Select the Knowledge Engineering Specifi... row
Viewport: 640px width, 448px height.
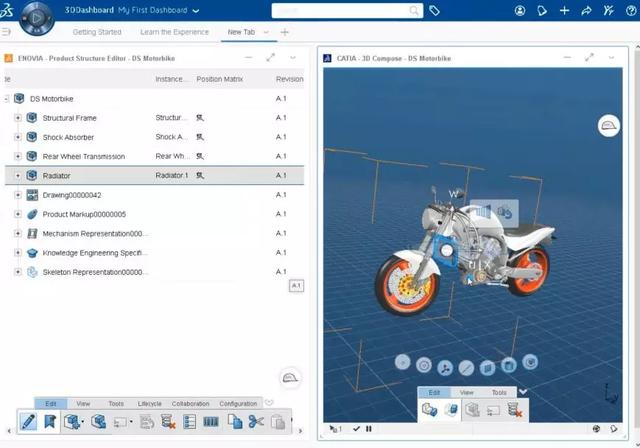154,253
